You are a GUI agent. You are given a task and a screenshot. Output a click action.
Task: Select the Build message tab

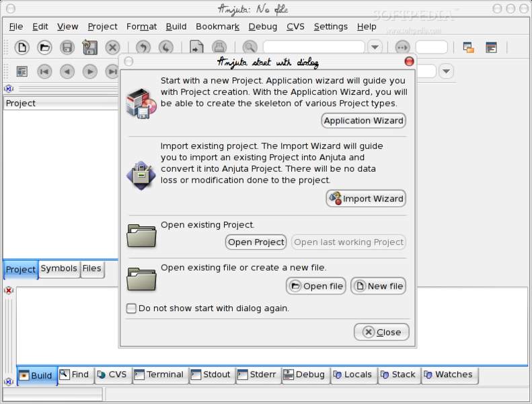point(37,376)
